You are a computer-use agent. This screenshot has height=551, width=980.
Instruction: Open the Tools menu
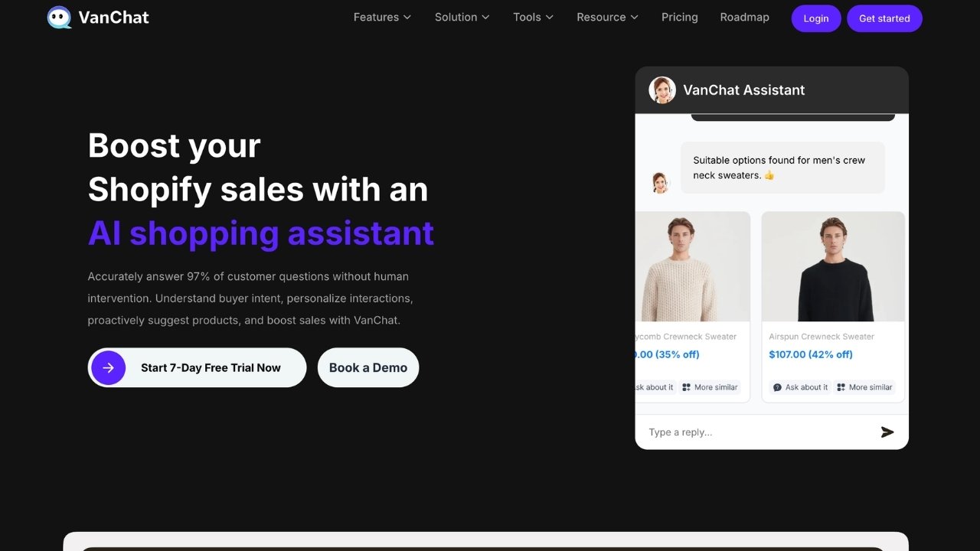pos(533,17)
